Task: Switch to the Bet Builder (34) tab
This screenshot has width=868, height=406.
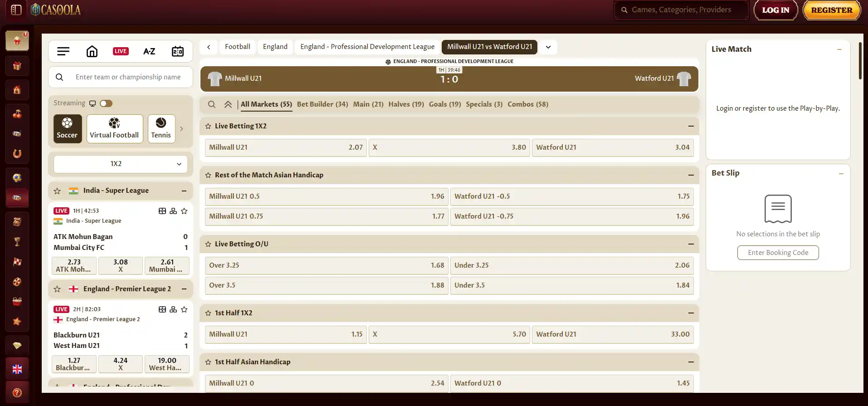Action: coord(322,104)
